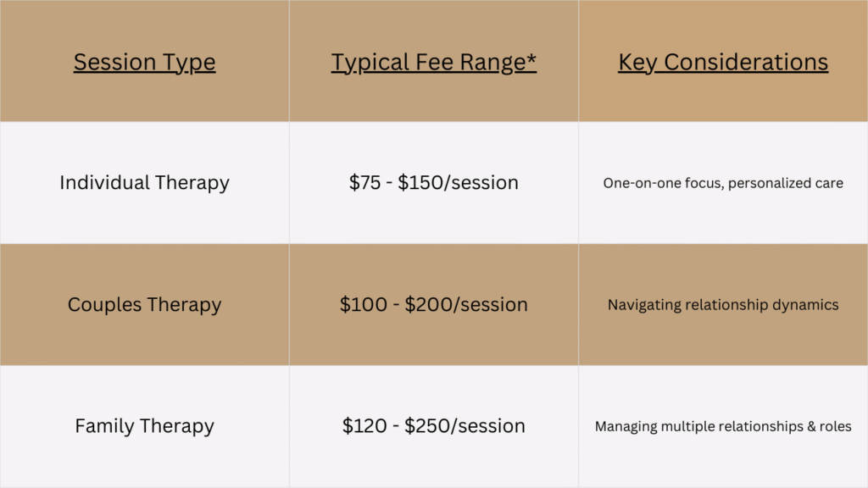Viewport: 868px width, 488px height.
Task: Click the $120 - $250/session fee cell
Action: click(433, 426)
